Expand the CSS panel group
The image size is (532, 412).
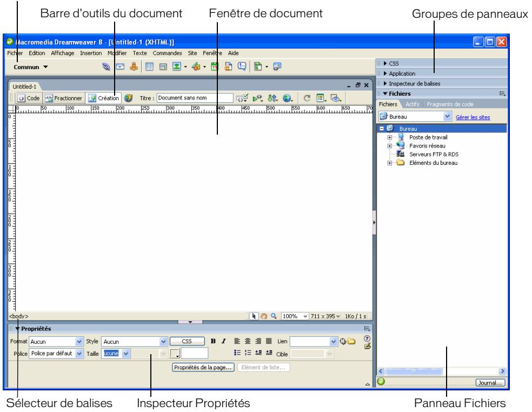[385, 63]
